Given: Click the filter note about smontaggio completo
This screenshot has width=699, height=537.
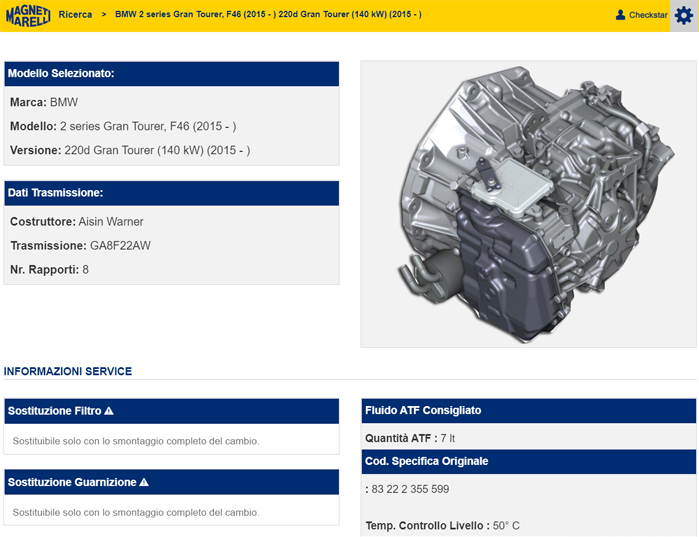Looking at the screenshot, I should click(x=136, y=441).
